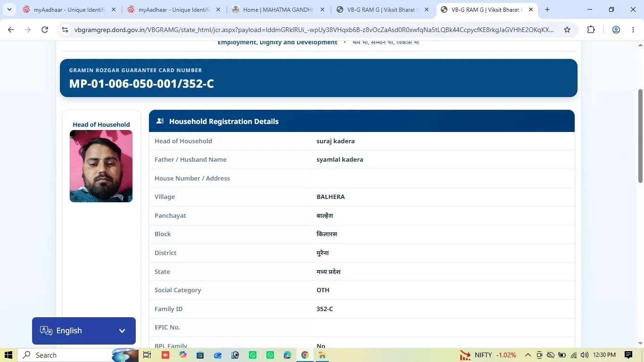Open Task View on the taskbar
The width and height of the screenshot is (644, 362).
coord(147,355)
